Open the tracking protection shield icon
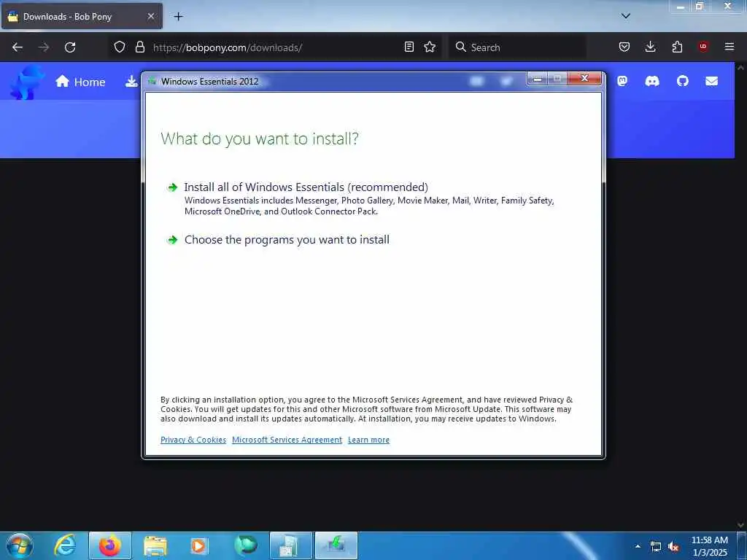Image resolution: width=747 pixels, height=560 pixels. [x=120, y=47]
